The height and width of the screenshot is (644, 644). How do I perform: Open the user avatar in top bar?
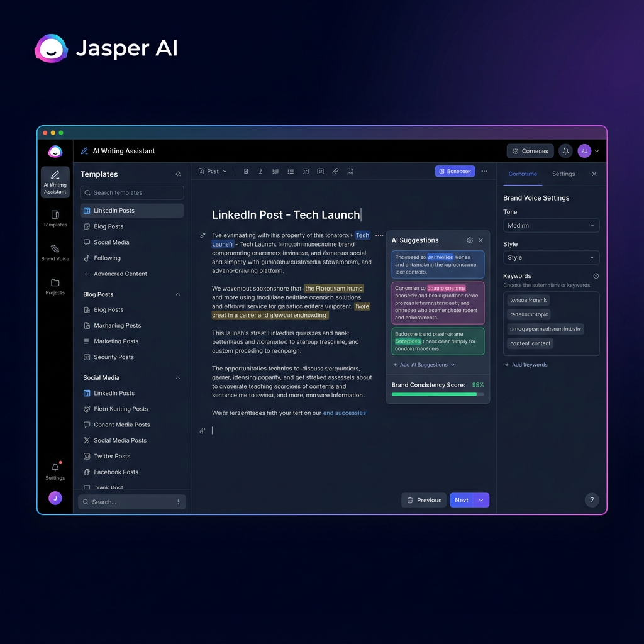pos(584,151)
